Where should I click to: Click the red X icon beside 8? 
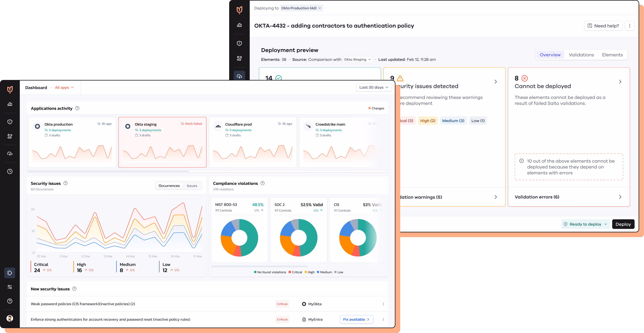coord(525,78)
